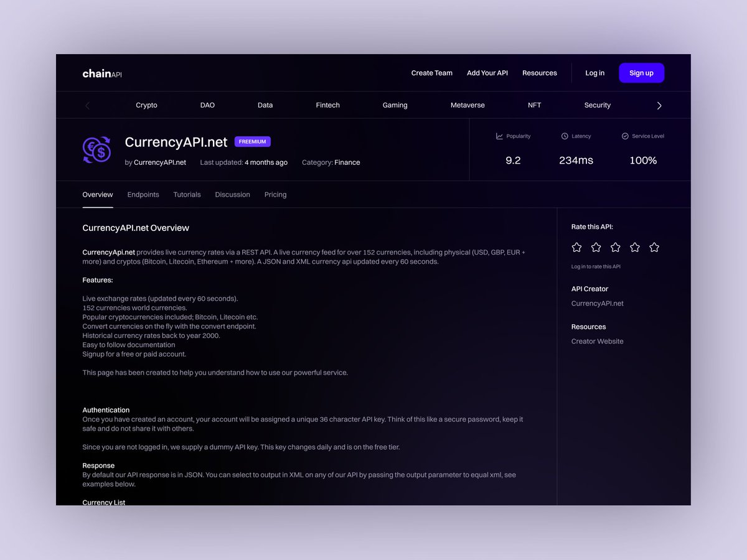Click the 'API Creator' label
This screenshot has height=560, width=747.
tap(590, 289)
